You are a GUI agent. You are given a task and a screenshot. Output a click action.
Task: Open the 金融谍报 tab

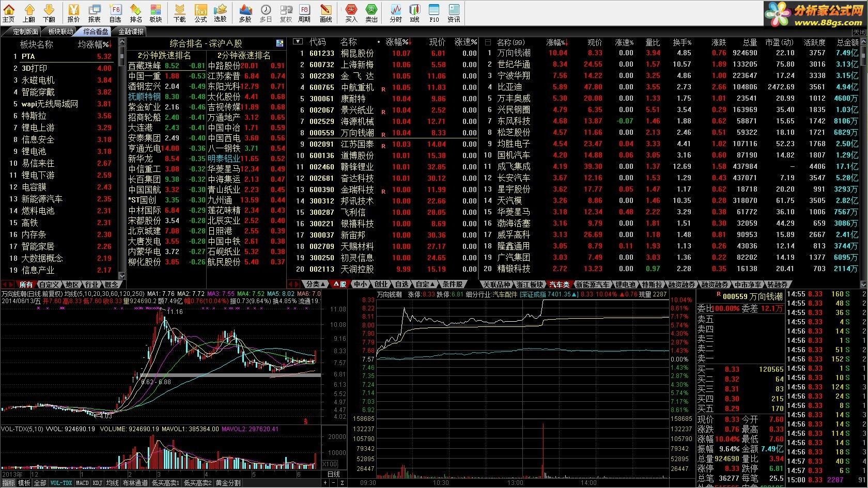coord(131,32)
